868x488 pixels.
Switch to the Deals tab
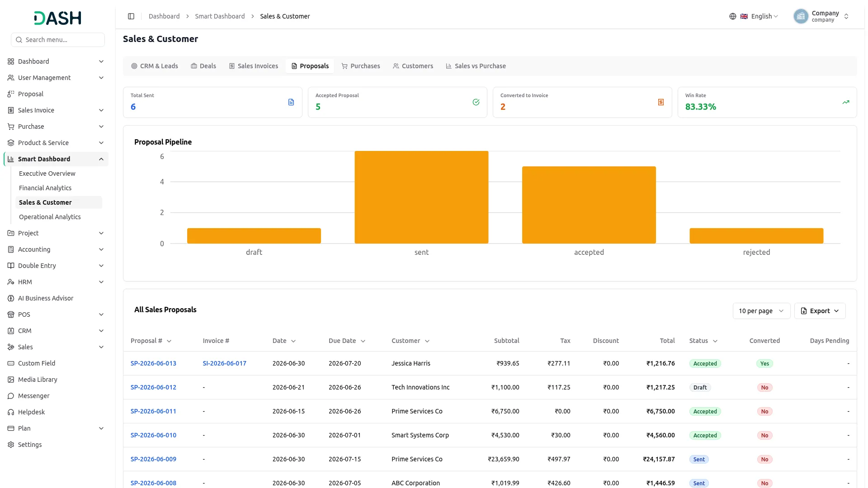tap(203, 66)
